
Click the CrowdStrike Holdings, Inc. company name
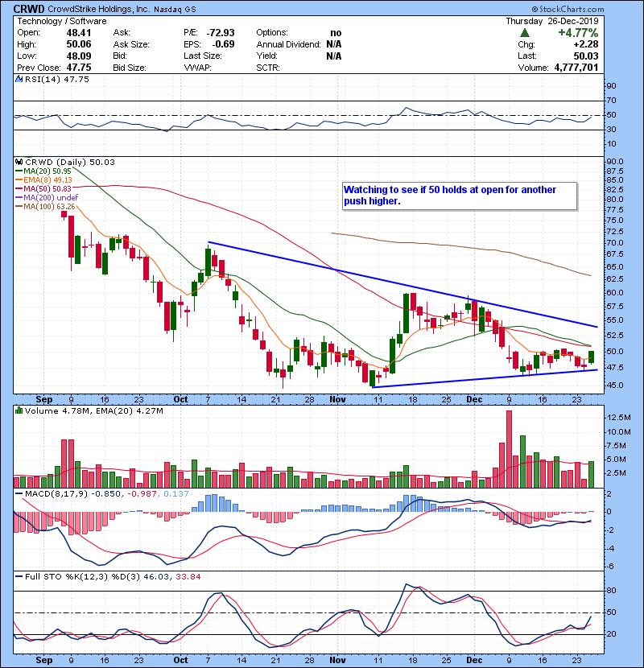pos(98,9)
